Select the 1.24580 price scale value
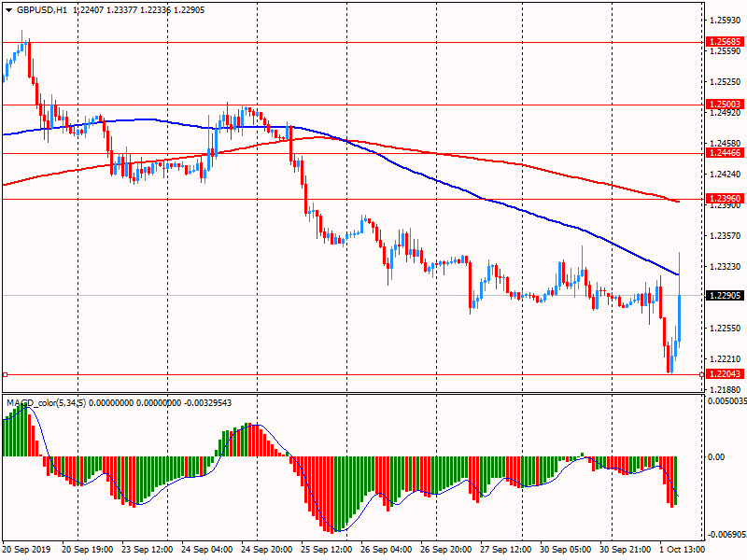The image size is (747, 560). pyautogui.click(x=726, y=144)
